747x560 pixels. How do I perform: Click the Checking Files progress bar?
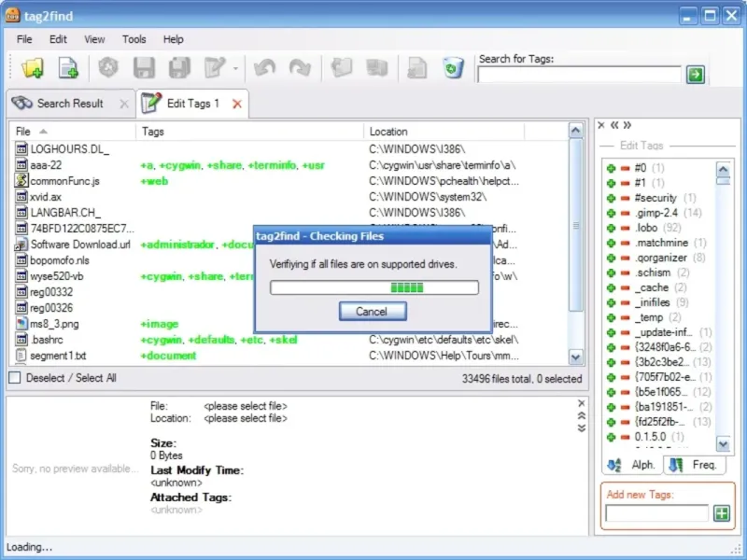tap(374, 287)
